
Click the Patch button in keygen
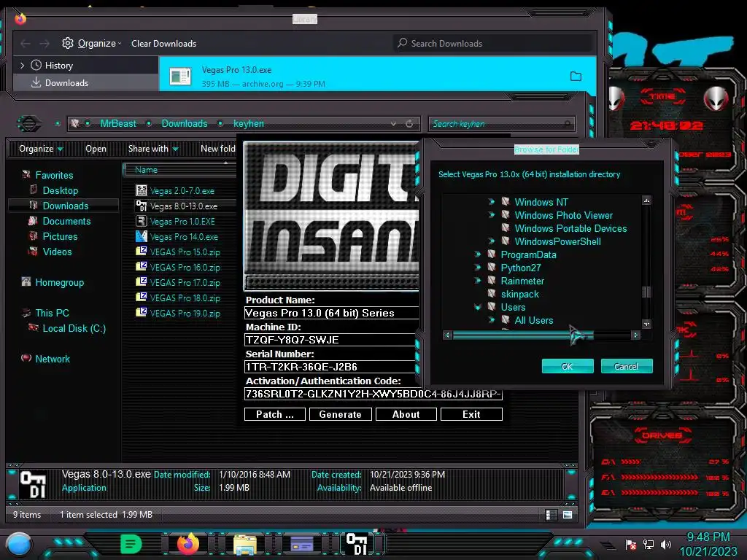[275, 414]
